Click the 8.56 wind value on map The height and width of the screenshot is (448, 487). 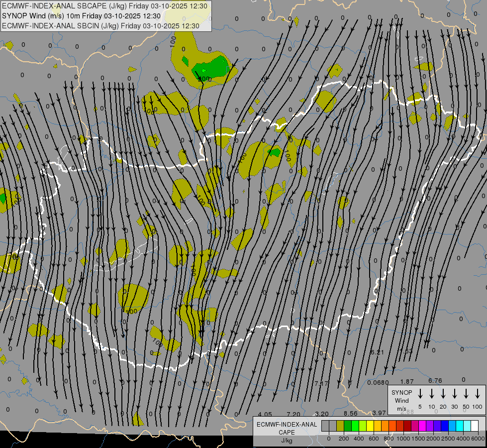point(350,414)
